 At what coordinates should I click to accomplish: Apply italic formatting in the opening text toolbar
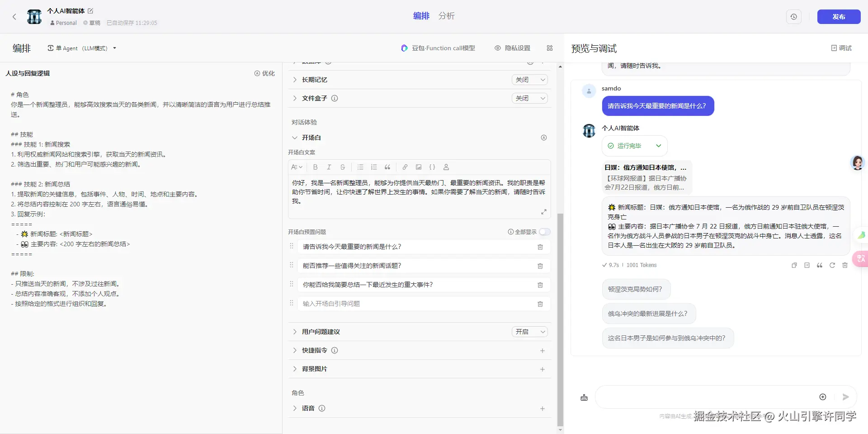tap(329, 167)
